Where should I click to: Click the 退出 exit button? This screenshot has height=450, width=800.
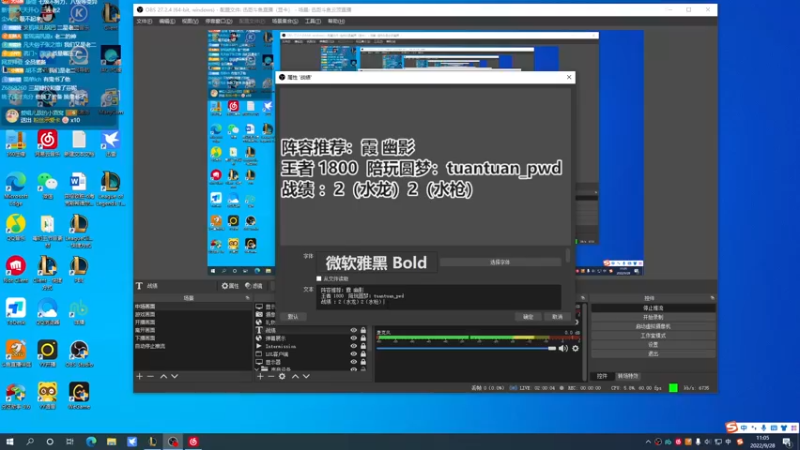coord(653,354)
